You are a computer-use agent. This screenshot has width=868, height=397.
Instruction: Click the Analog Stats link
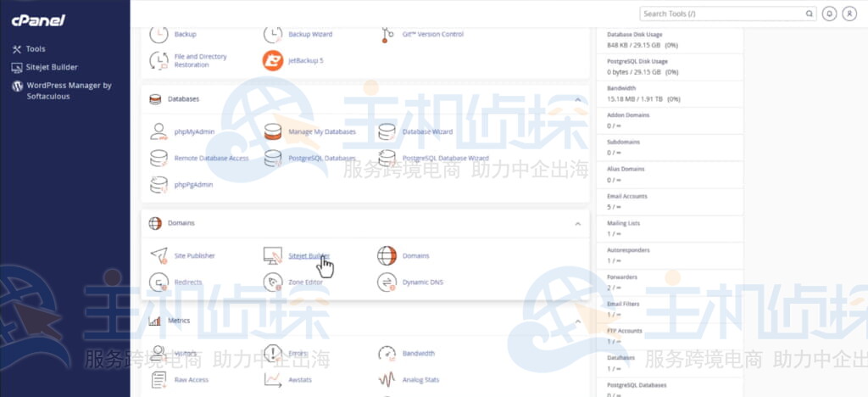coord(420,380)
